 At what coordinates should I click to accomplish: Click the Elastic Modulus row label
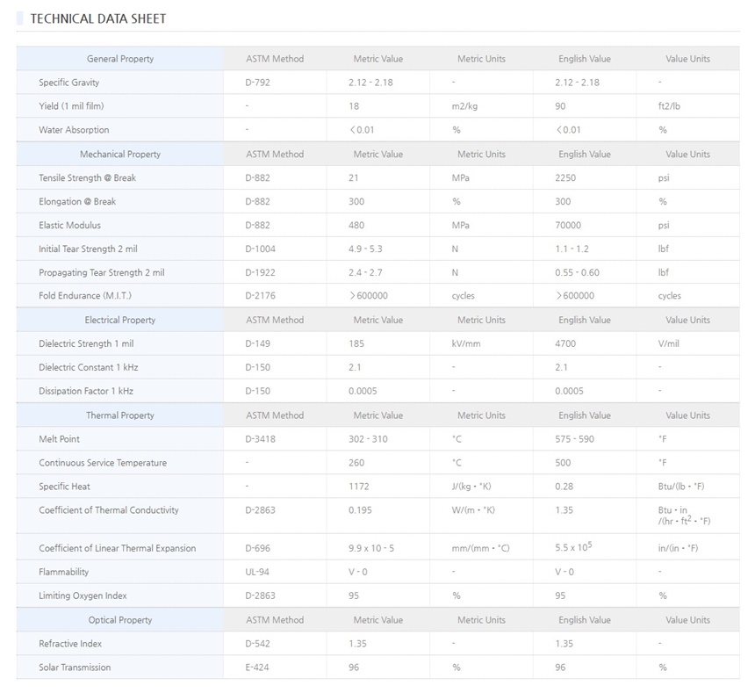click(69, 226)
